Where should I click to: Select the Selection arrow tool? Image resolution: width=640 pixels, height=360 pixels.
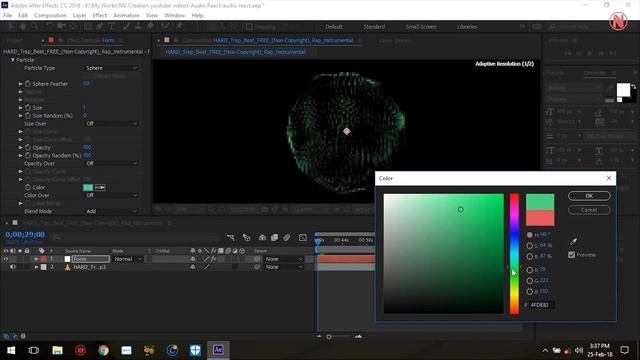coord(11,27)
